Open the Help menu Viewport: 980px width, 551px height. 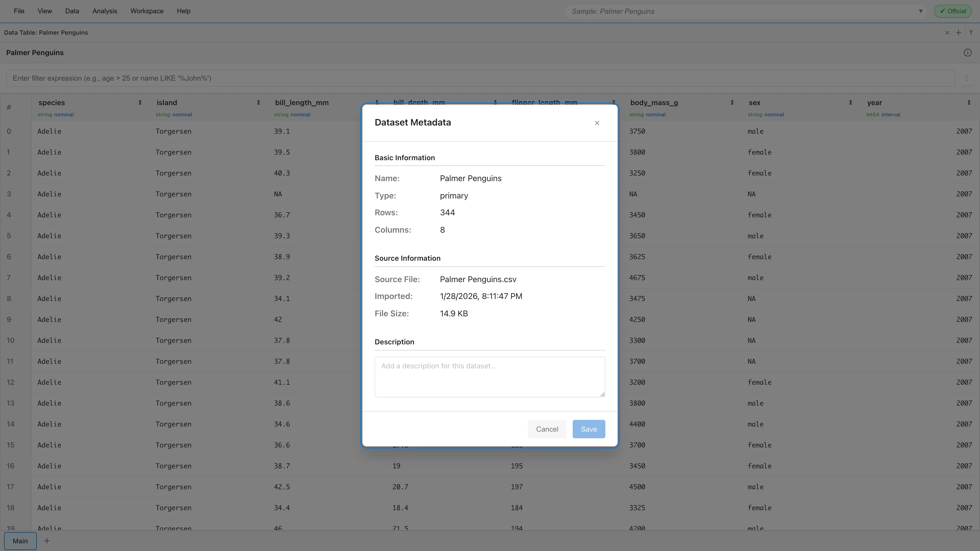click(x=183, y=11)
